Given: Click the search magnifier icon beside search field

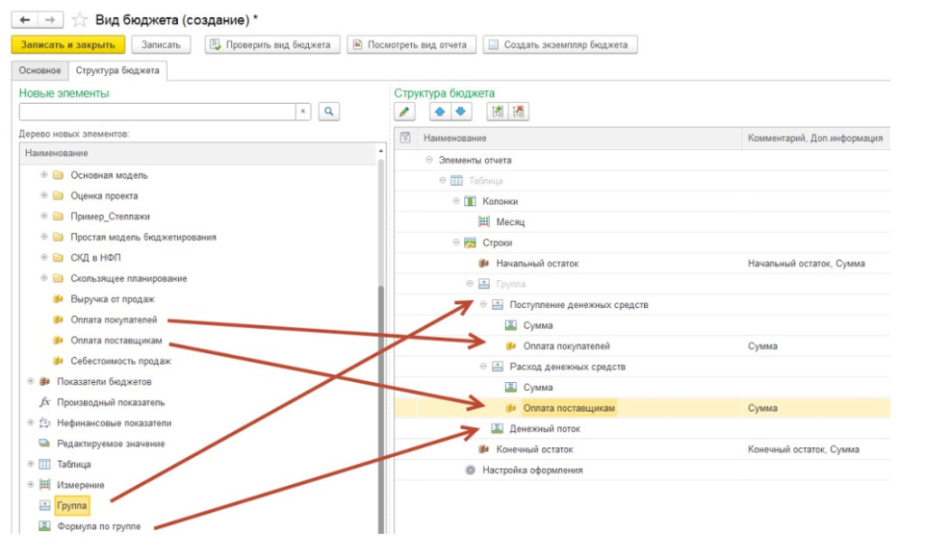Looking at the screenshot, I should tap(329, 111).
